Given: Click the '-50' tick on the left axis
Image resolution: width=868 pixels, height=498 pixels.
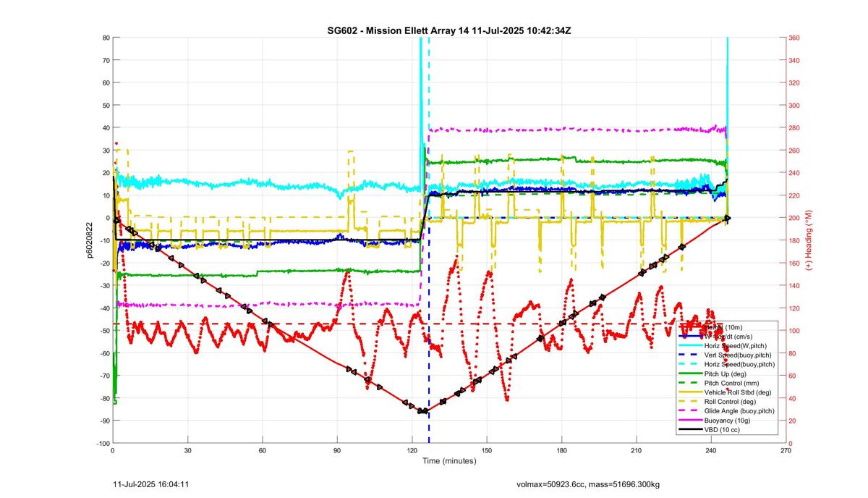Looking at the screenshot, I should click(104, 331).
